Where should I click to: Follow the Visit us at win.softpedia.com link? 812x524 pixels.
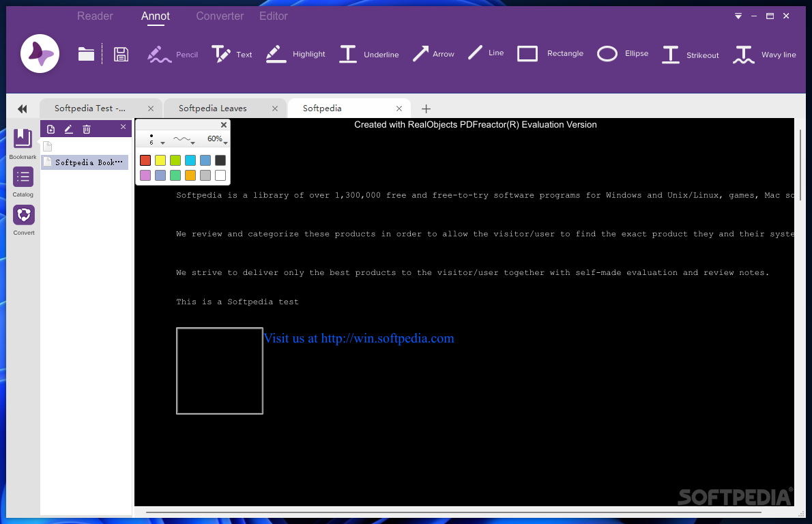click(x=359, y=338)
